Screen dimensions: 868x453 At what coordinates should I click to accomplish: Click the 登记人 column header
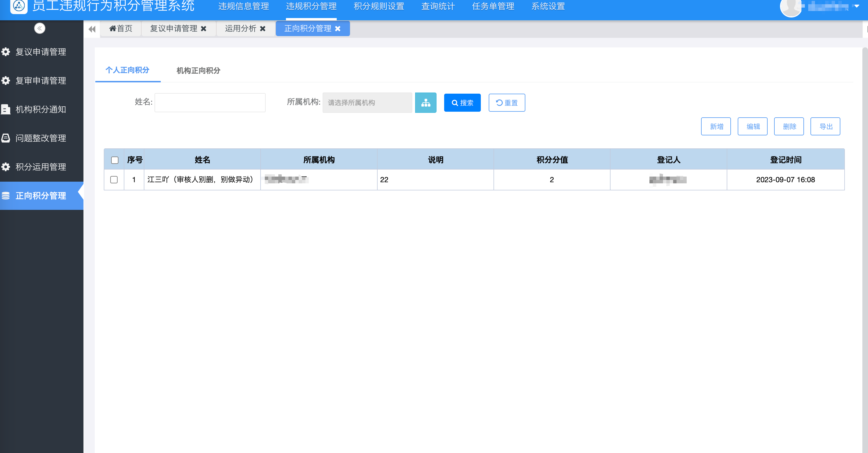click(x=669, y=160)
